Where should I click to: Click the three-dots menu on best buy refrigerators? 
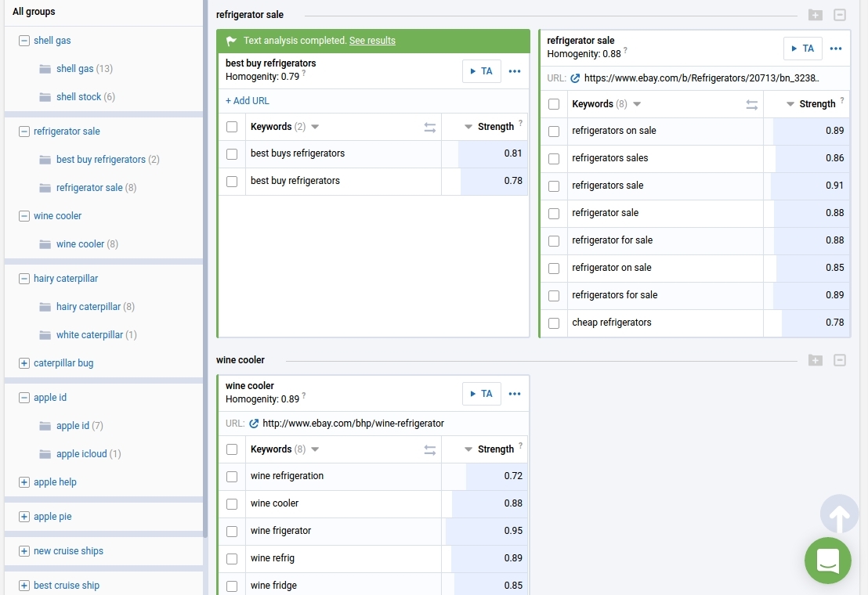(515, 71)
